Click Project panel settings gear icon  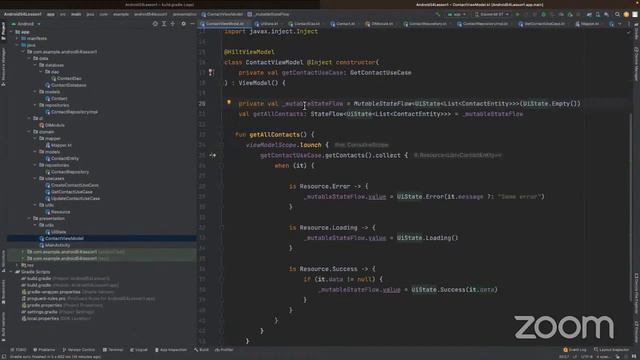click(183, 24)
